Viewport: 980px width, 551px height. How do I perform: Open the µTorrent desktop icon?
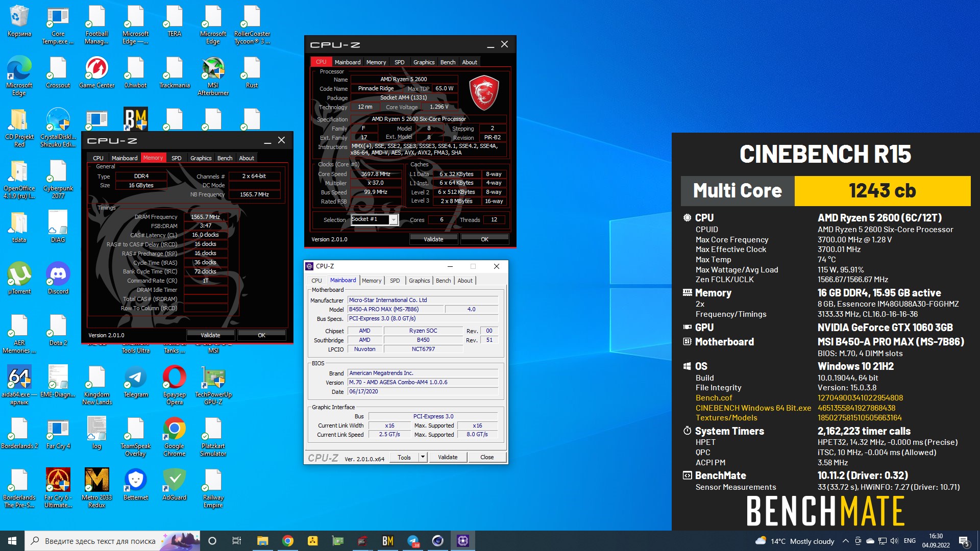click(19, 278)
